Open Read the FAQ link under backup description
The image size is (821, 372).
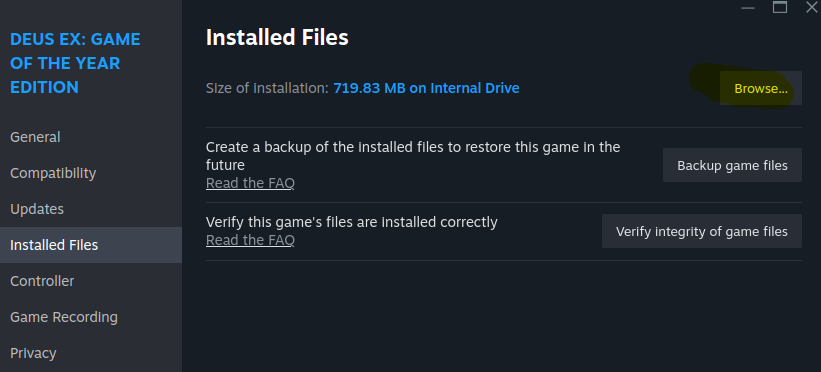[x=250, y=183]
